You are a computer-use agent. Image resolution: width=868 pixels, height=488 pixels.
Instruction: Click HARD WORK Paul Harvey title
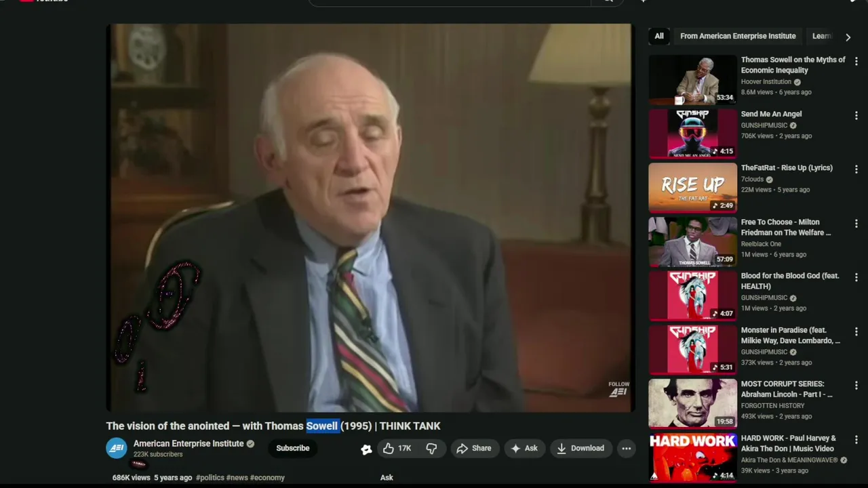(788, 443)
